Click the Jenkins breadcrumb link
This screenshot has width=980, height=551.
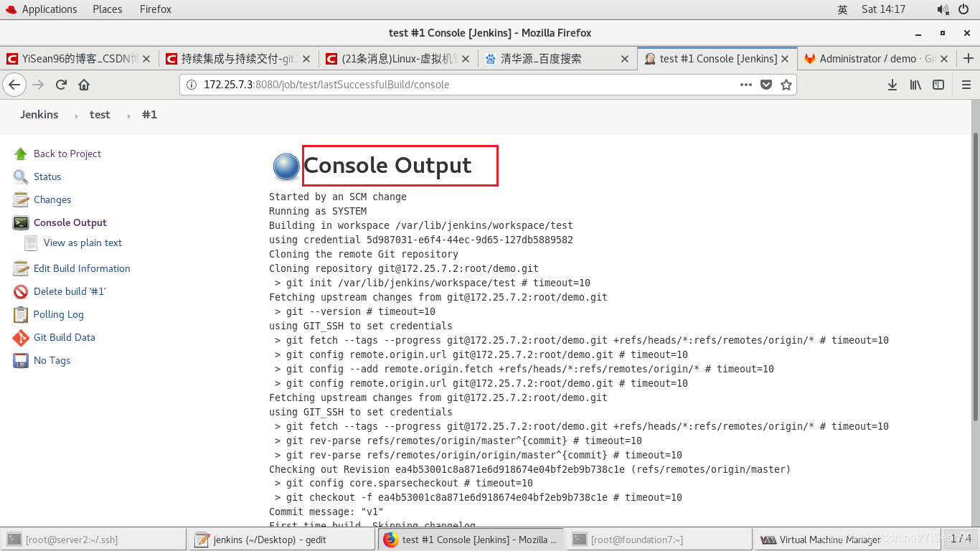pyautogui.click(x=39, y=115)
